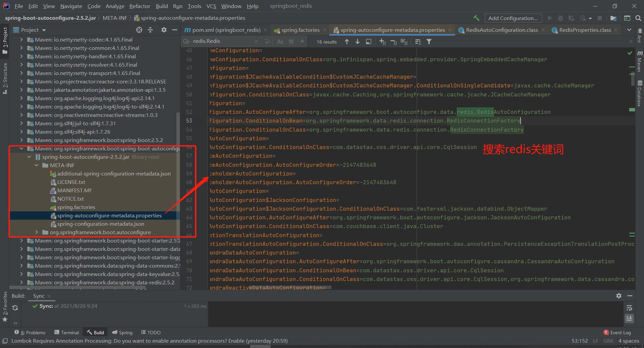Open the Spring tool window

click(x=122, y=332)
